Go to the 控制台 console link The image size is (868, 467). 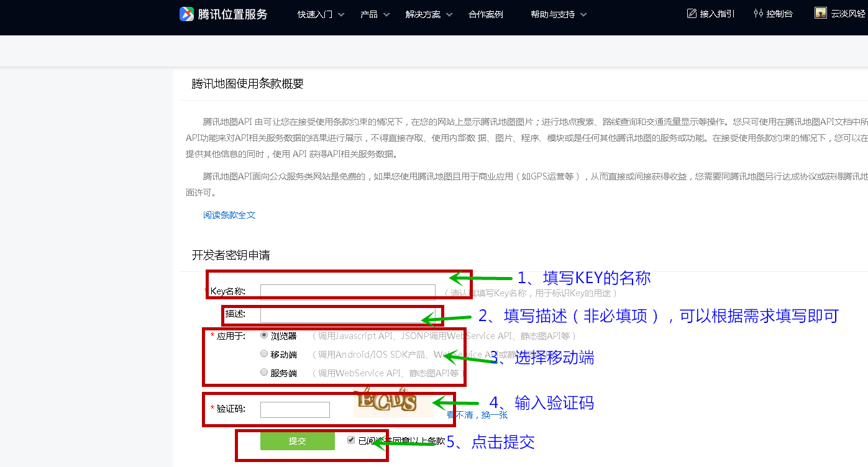(x=779, y=14)
